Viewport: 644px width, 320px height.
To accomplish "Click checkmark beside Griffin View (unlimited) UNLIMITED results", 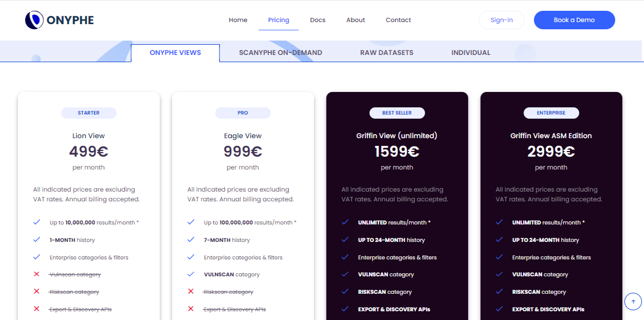I will (x=345, y=222).
